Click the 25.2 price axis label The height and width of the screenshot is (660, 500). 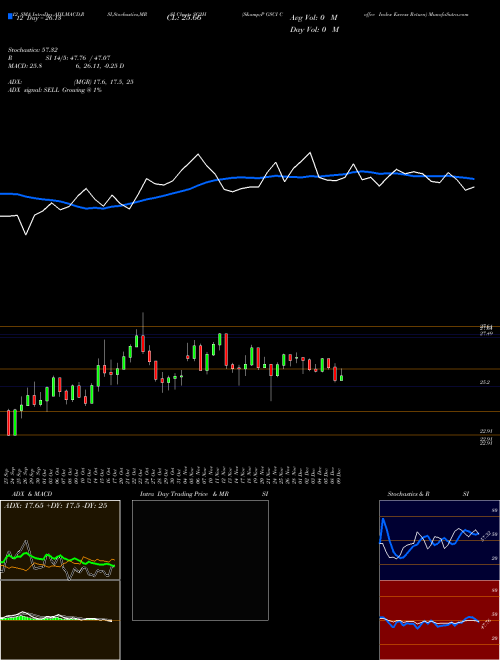484,382
